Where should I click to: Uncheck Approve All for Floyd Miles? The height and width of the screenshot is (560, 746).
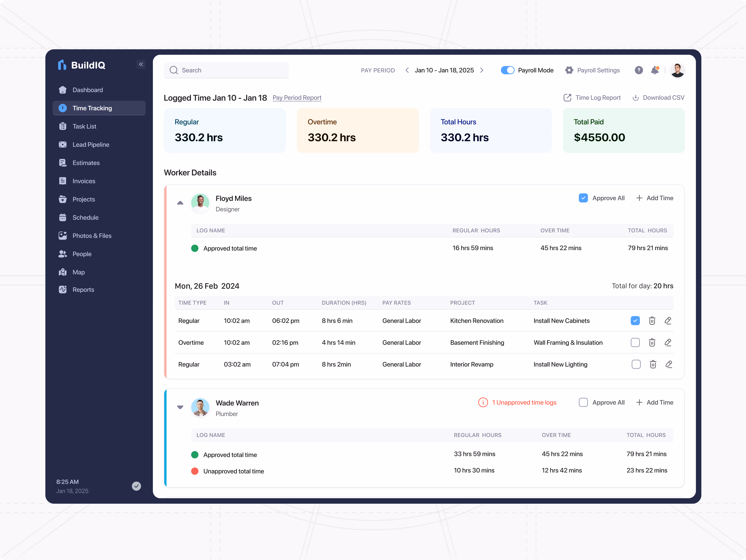pyautogui.click(x=583, y=198)
